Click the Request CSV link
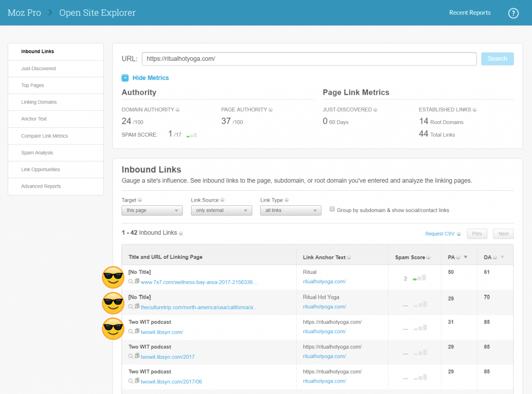Screen dimensions: 532x394 440,234
